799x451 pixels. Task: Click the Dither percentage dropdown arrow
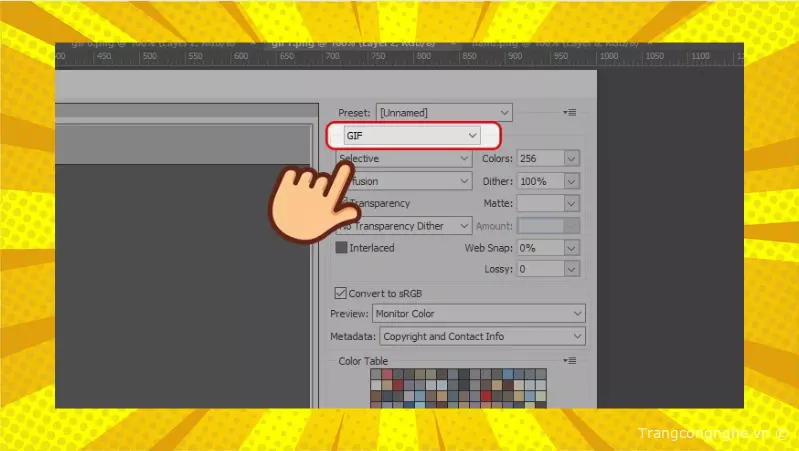pos(571,181)
